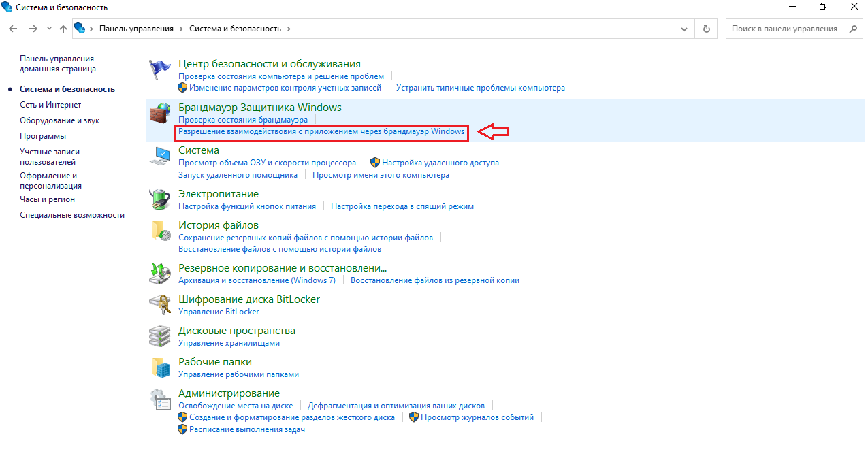Click Восстановление файлов из резервной копии
This screenshot has height=456, width=868.
tap(435, 280)
